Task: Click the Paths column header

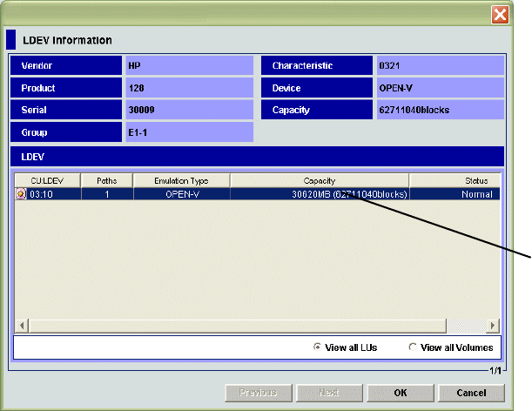Action: 106,180
